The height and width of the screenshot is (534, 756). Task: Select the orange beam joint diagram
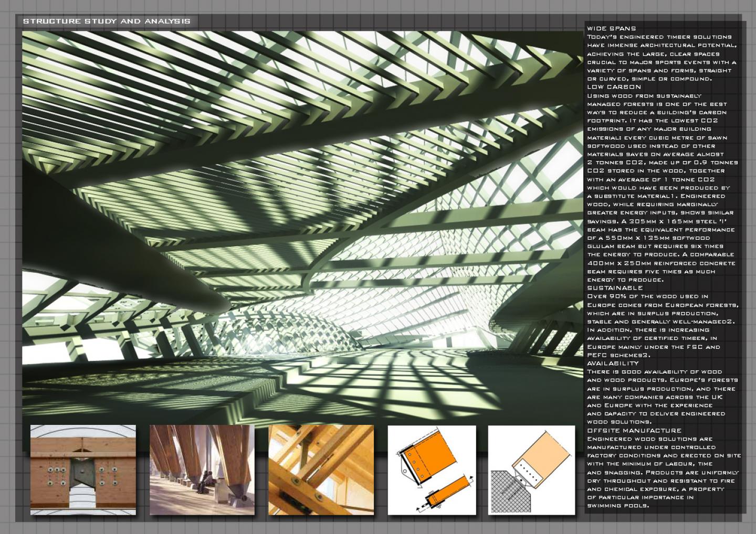coord(432,469)
